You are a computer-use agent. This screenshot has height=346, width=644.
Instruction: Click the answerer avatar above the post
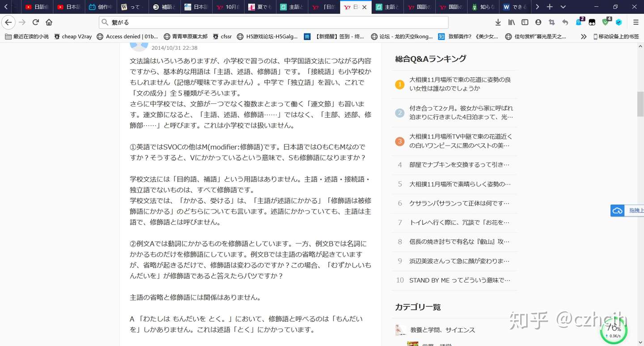coord(139,47)
